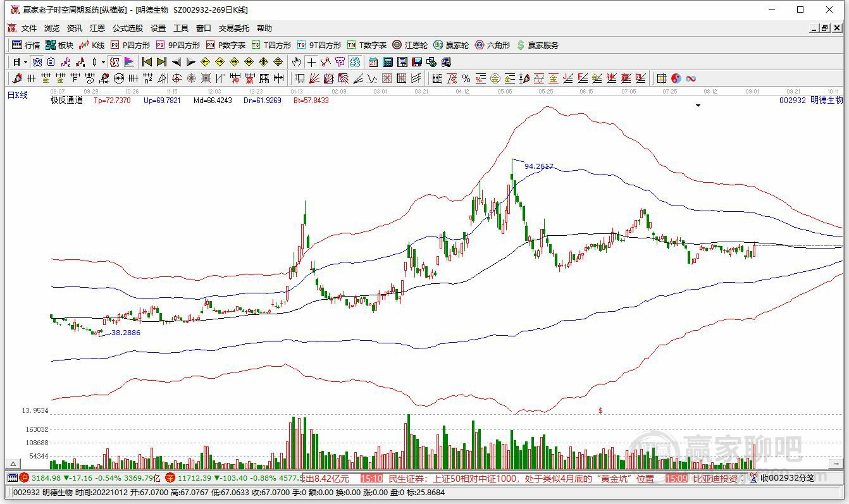Open the 六角形 hexagon tool
This screenshot has height=504, width=849.
tap(492, 45)
